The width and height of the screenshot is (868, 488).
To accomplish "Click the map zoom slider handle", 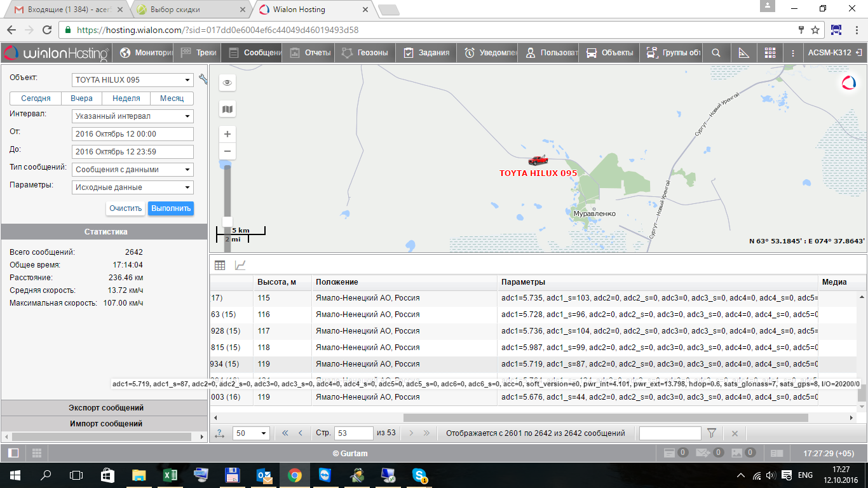I will 227,220.
